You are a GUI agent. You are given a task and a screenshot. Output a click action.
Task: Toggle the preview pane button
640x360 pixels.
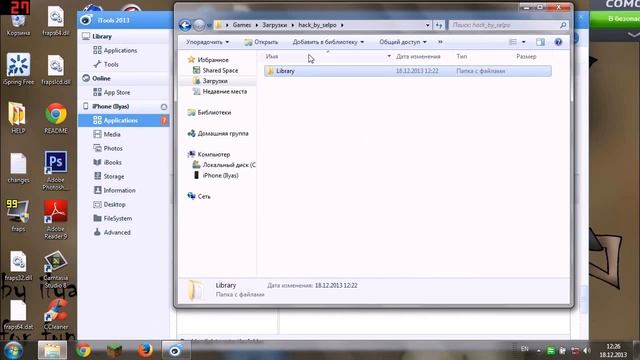(x=540, y=42)
